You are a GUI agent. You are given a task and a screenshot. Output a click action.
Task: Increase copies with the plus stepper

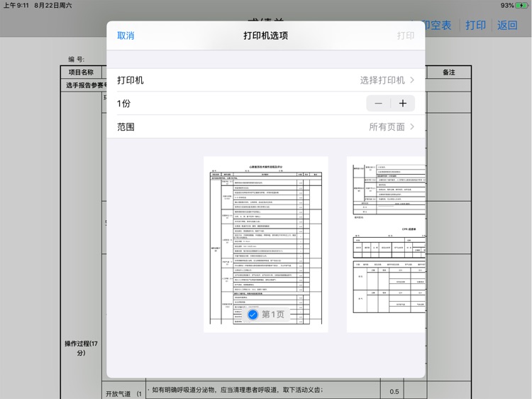tap(403, 103)
